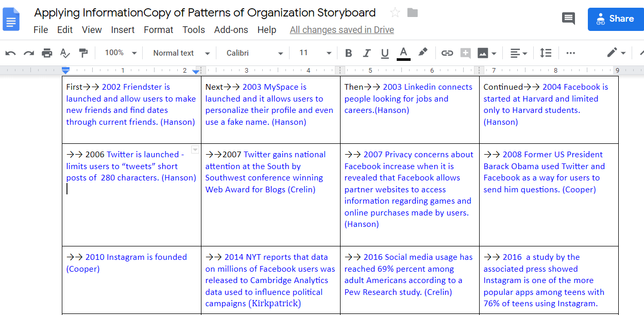The width and height of the screenshot is (644, 315).
Task: Open the zoom level dropdown
Action: 121,53
